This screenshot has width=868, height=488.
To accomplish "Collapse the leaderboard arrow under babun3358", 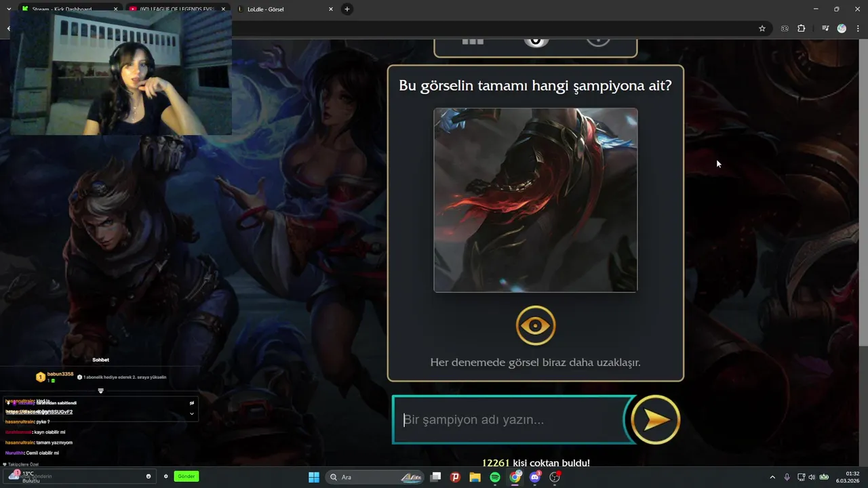I will click(100, 391).
